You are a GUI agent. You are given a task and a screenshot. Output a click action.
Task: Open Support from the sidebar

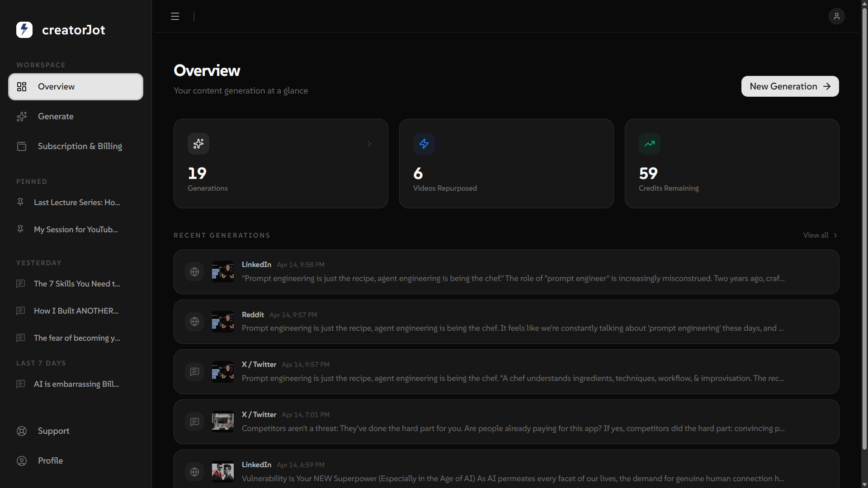53,431
